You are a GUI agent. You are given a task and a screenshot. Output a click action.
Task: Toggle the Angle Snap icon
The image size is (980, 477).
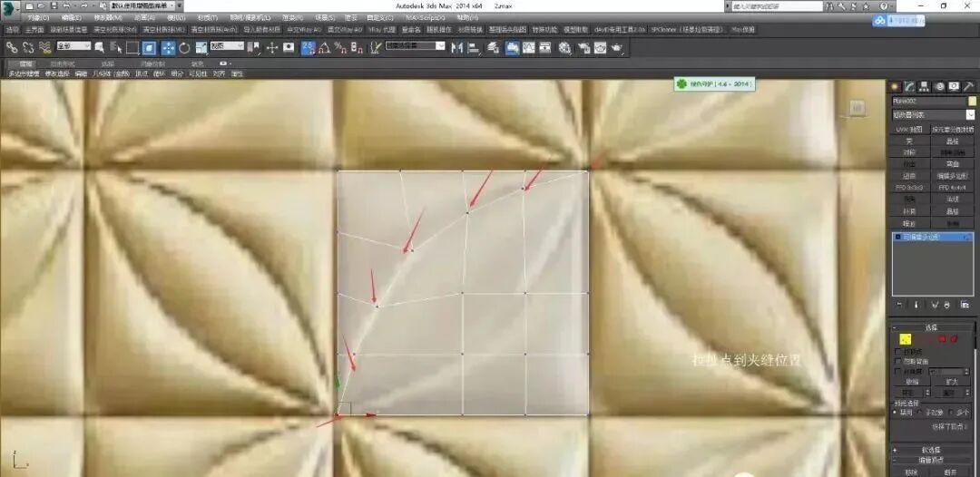(x=324, y=47)
